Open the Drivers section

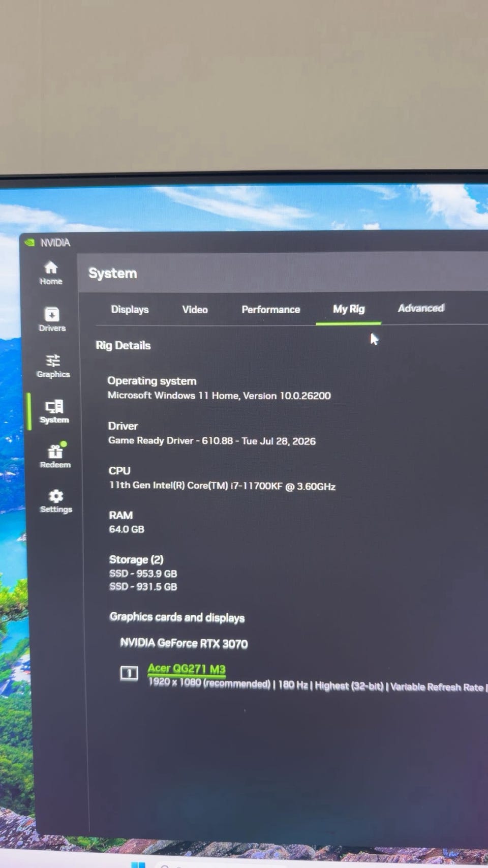click(52, 319)
